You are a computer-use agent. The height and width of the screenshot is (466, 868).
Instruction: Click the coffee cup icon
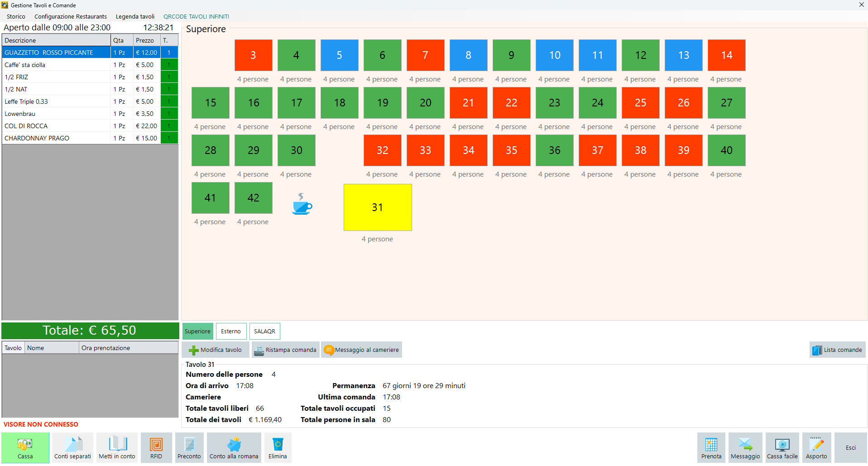point(302,204)
